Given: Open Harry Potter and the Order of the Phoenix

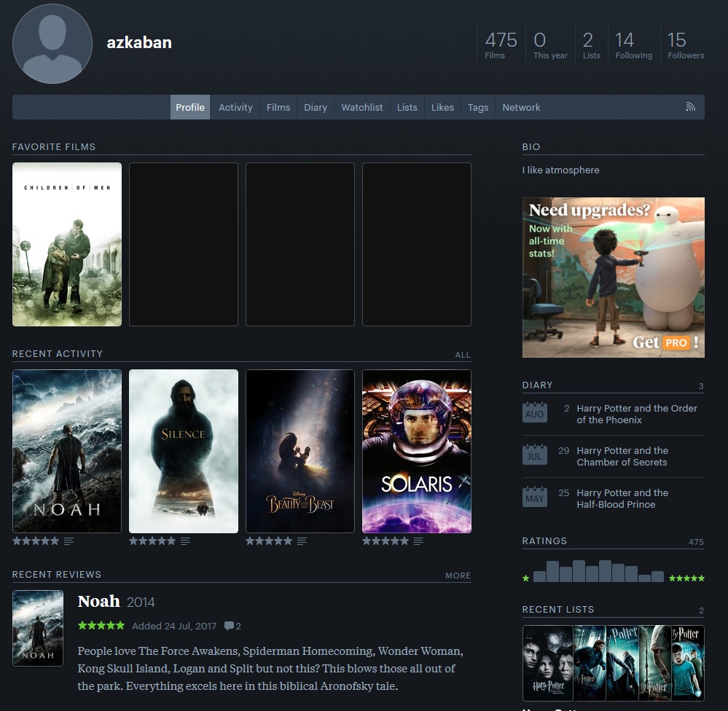Looking at the screenshot, I should (x=637, y=414).
